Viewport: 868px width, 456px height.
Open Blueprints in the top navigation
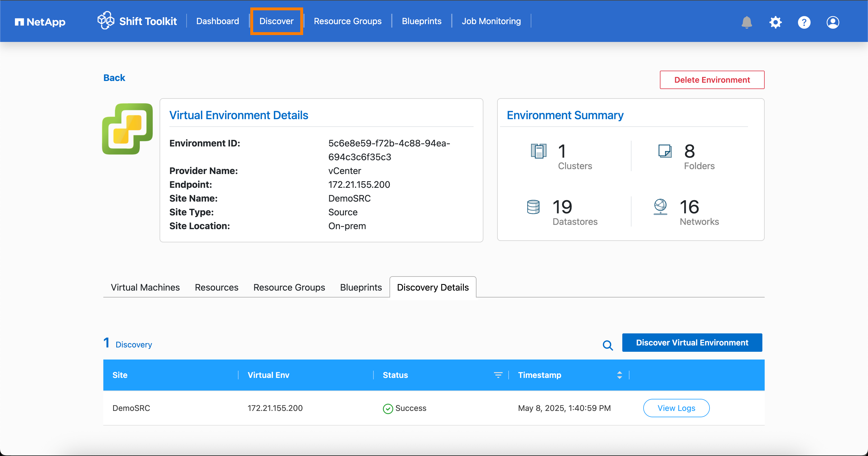click(422, 21)
